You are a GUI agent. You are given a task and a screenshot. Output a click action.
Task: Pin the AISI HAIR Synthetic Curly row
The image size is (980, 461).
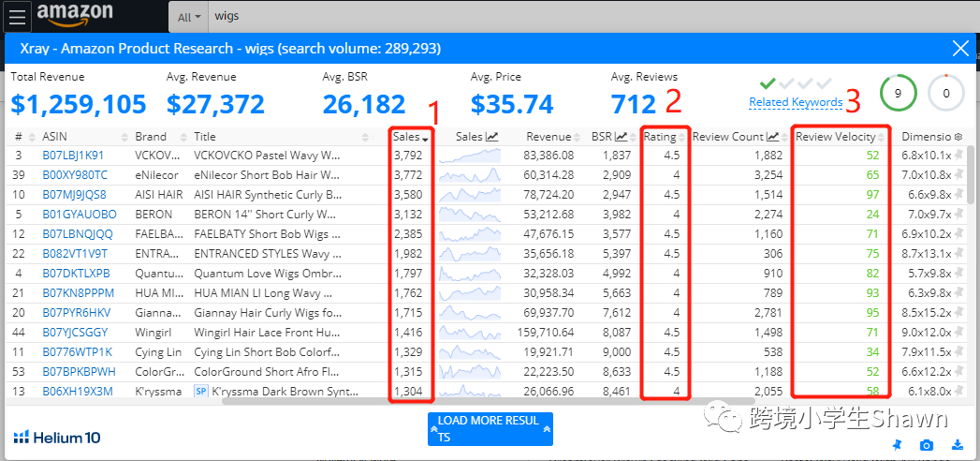[958, 195]
